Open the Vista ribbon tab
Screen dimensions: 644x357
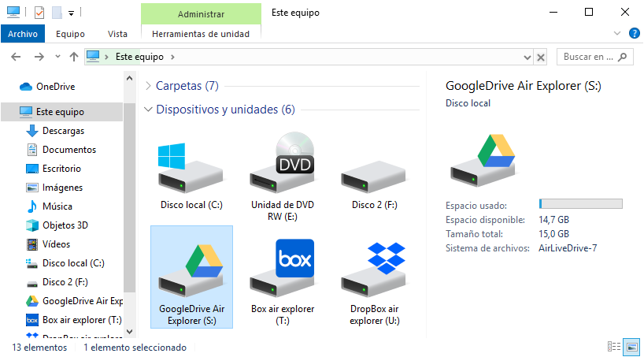pyautogui.click(x=117, y=34)
